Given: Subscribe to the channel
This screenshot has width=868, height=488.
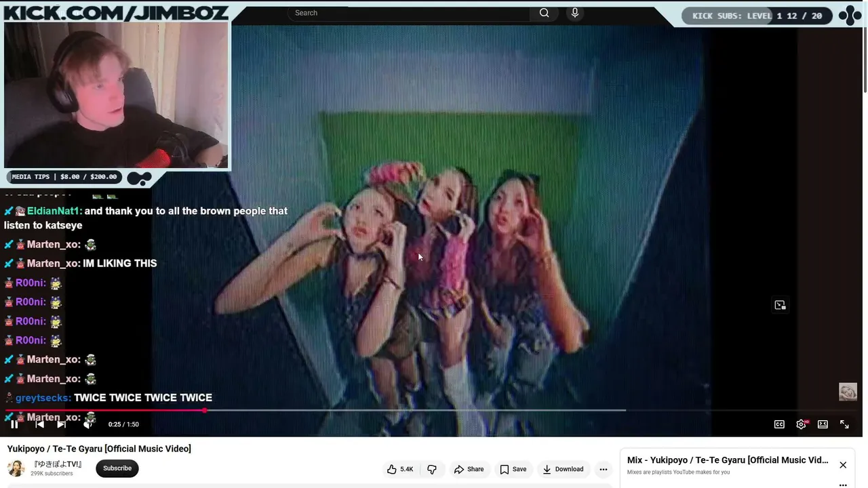Looking at the screenshot, I should pos(117,468).
